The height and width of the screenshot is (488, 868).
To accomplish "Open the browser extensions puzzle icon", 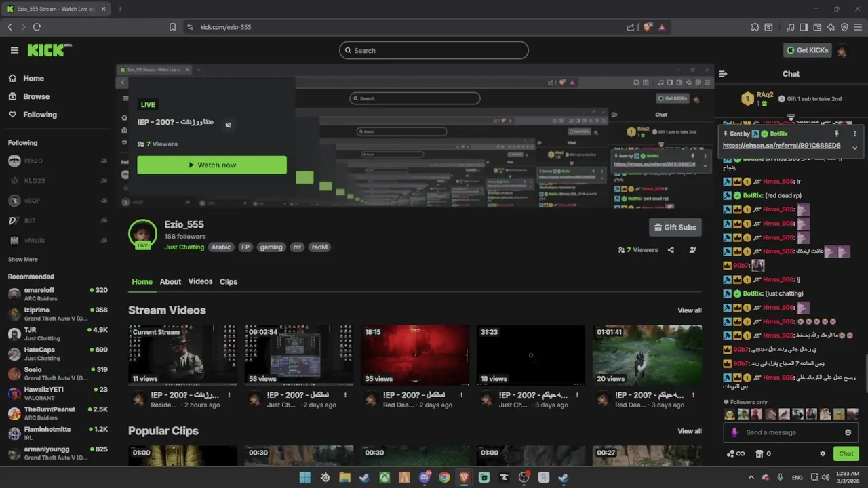I will tap(755, 27).
